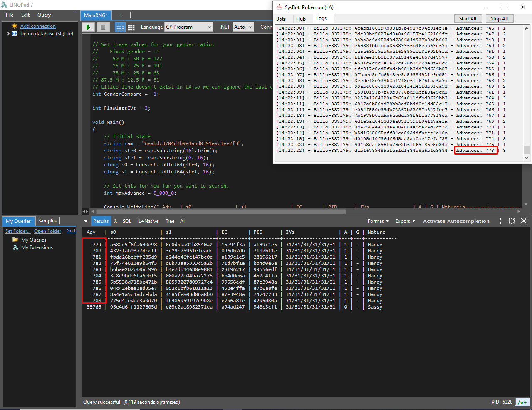
Task: Click the Add connection link
Action: (38, 26)
